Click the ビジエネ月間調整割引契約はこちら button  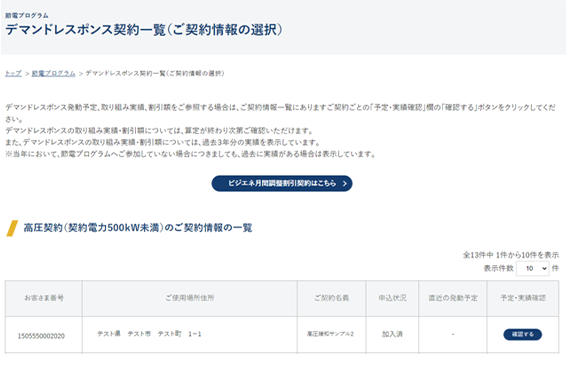pos(282,183)
